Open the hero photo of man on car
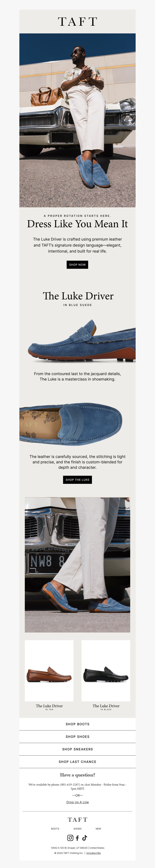Viewport: 155px width, 868px height. click(x=77, y=120)
